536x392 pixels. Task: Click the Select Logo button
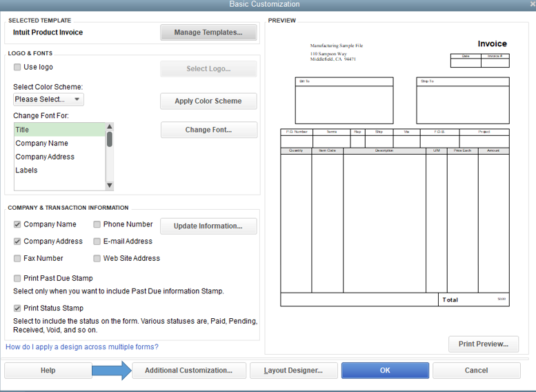coord(208,69)
